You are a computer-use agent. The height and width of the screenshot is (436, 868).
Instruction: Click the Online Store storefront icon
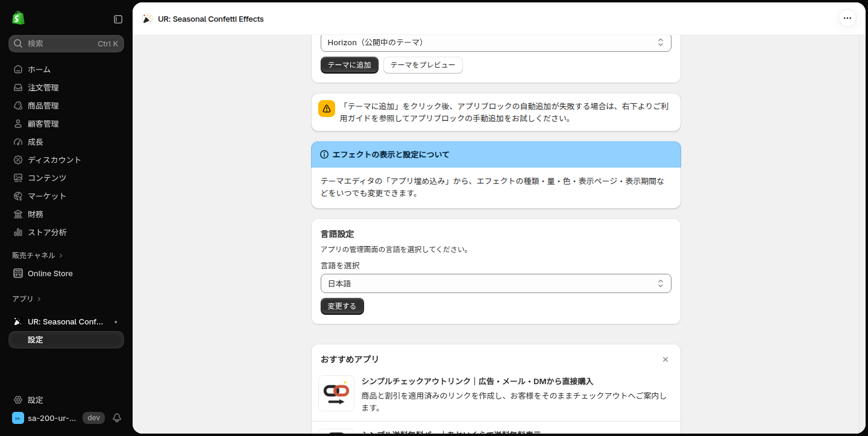point(18,273)
